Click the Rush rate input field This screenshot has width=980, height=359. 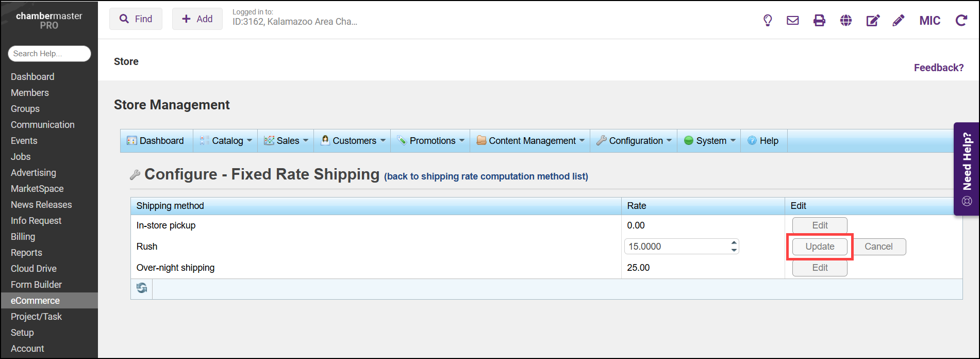[675, 247]
